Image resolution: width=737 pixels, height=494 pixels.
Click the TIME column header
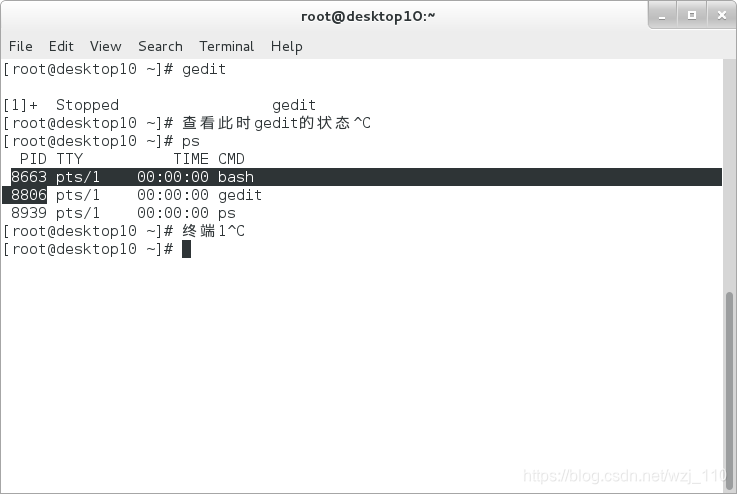[x=191, y=159]
